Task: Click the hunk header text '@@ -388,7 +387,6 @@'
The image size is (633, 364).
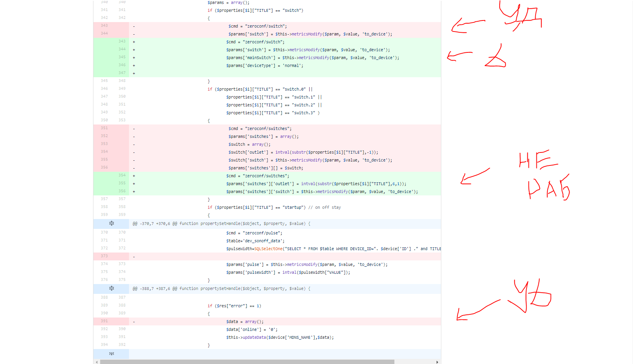Action: 155,288
